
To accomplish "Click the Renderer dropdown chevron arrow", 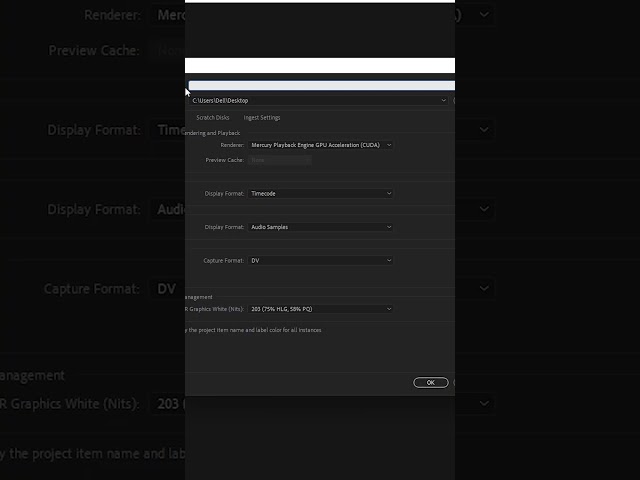I will [389, 145].
